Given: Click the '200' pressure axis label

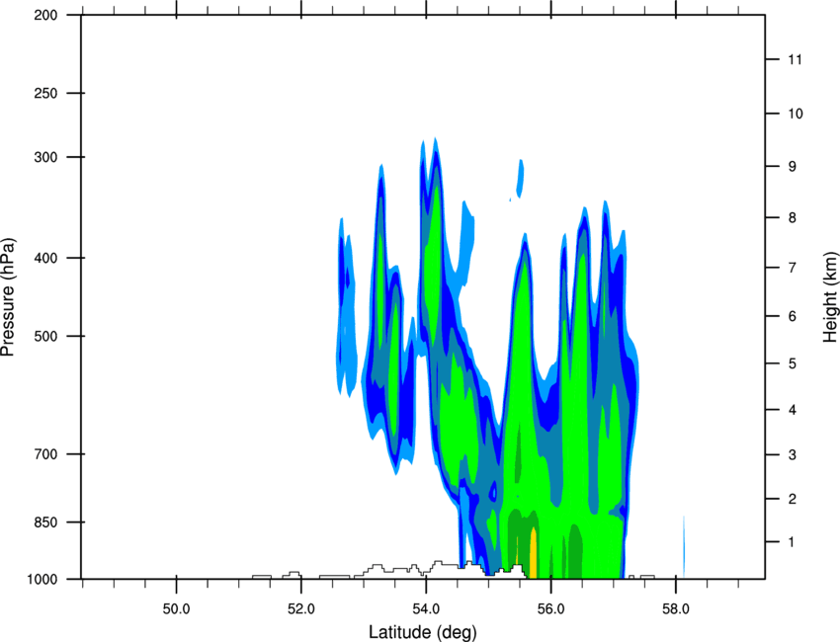Looking at the screenshot, I should coord(45,15).
